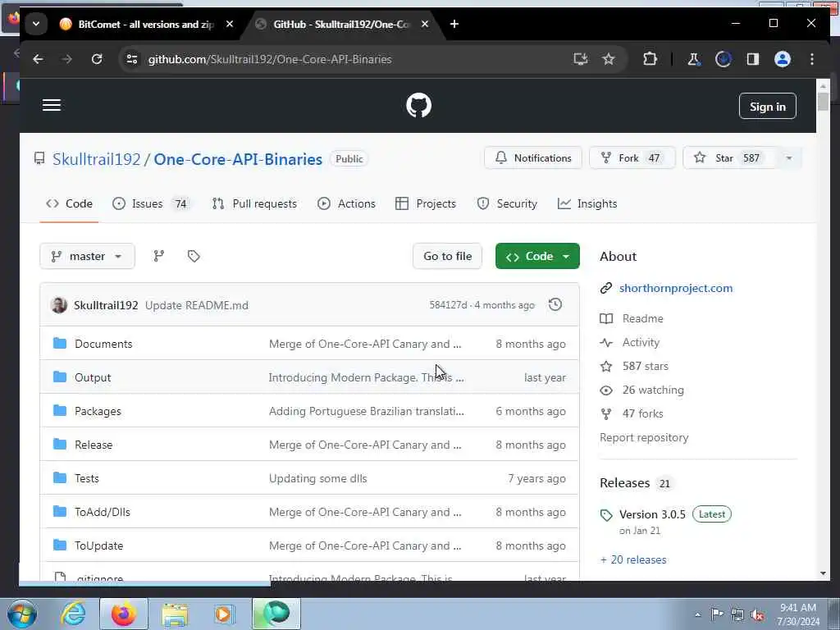Viewport: 840px width, 630px height.
Task: Toggle the browser side panel
Action: tap(753, 59)
